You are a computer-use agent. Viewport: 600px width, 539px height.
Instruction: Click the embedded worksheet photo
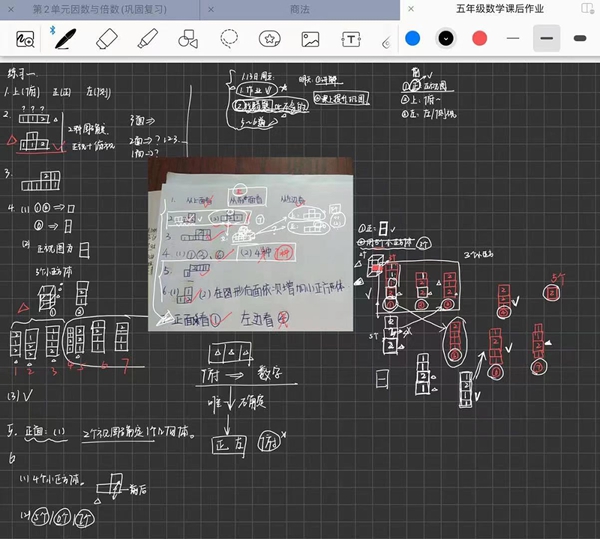point(250,245)
